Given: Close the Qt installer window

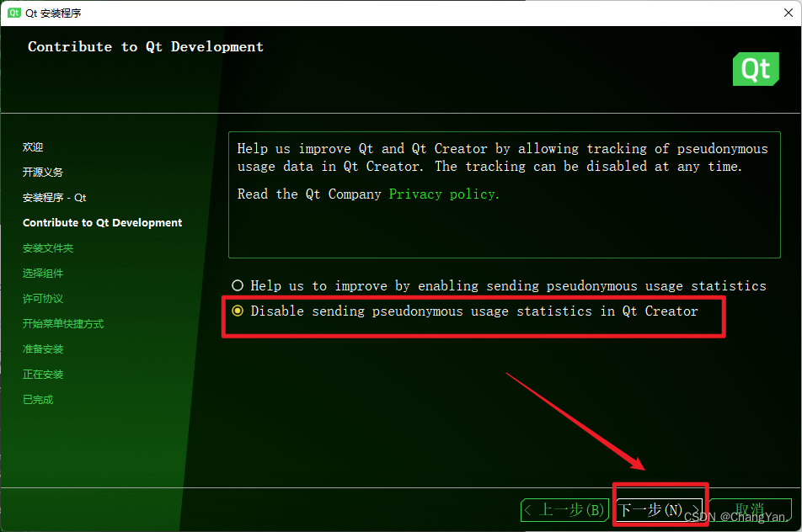Looking at the screenshot, I should (x=789, y=13).
